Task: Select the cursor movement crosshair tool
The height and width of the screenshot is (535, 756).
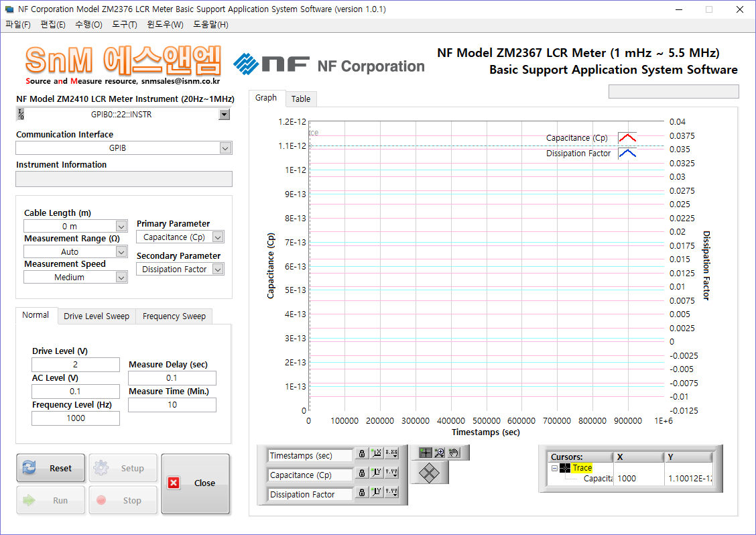Action: (x=425, y=453)
